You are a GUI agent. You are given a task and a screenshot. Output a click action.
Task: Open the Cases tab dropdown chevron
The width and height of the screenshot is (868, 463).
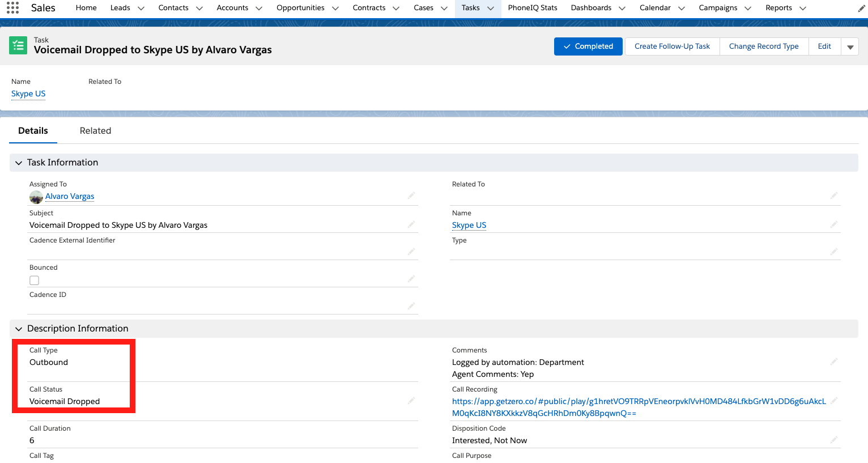coord(444,8)
